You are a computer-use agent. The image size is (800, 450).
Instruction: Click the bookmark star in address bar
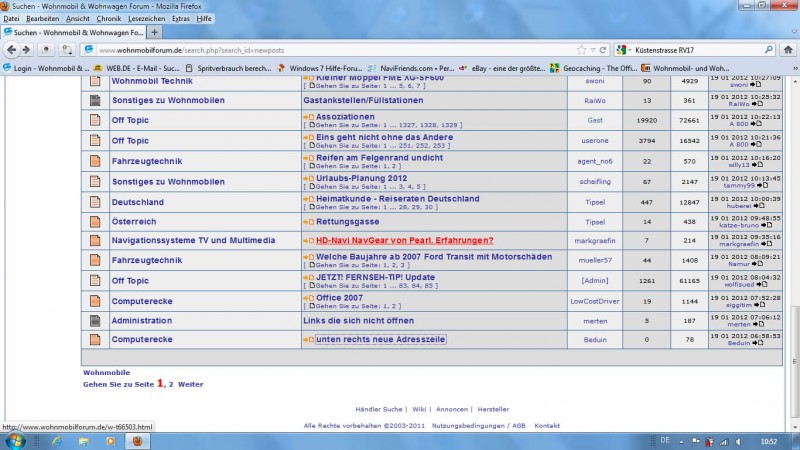pos(582,49)
